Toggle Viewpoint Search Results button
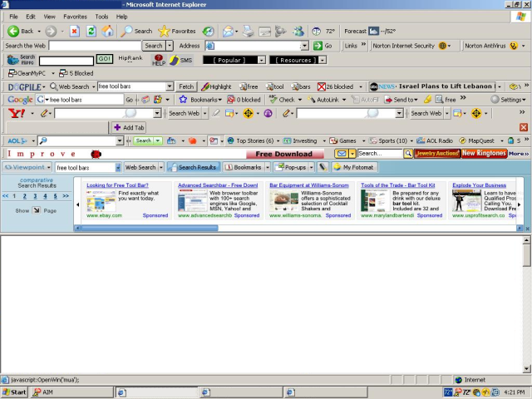532x399 pixels. pyautogui.click(x=194, y=167)
